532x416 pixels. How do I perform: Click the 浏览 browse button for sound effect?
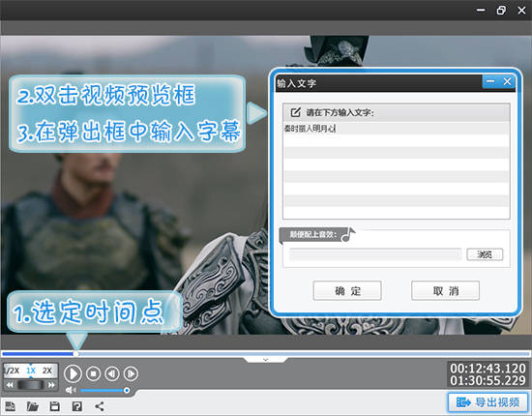[x=485, y=254]
